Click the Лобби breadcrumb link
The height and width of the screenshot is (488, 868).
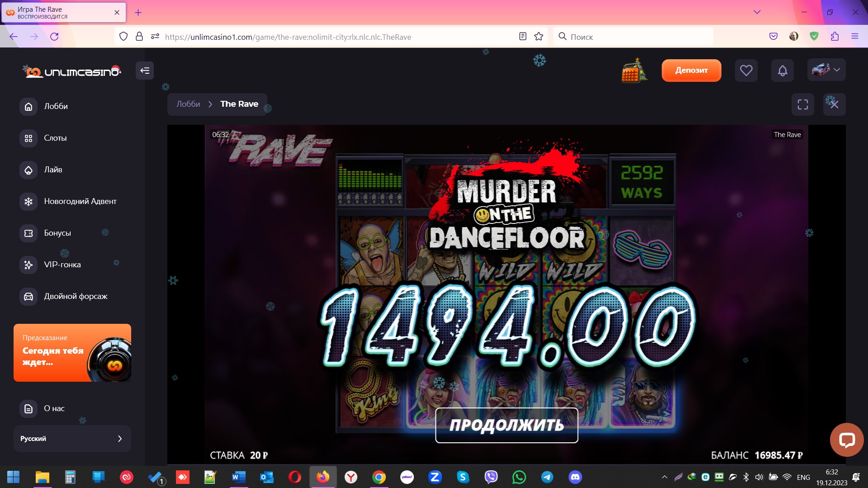pyautogui.click(x=188, y=104)
